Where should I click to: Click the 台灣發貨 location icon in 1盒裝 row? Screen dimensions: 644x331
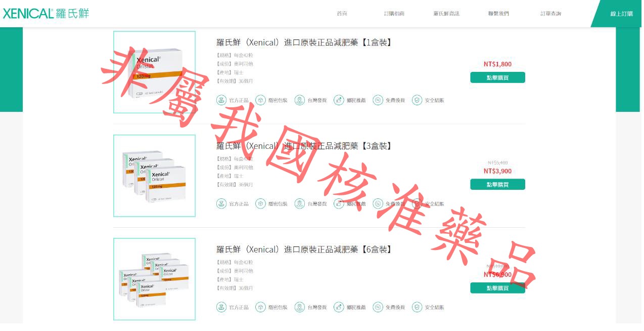300,100
